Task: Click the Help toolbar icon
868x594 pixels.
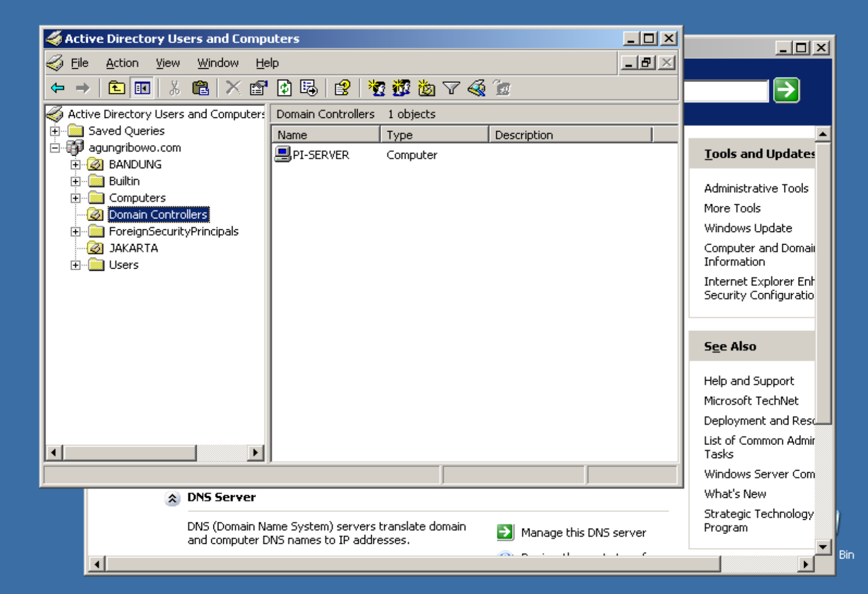Action: click(x=342, y=88)
